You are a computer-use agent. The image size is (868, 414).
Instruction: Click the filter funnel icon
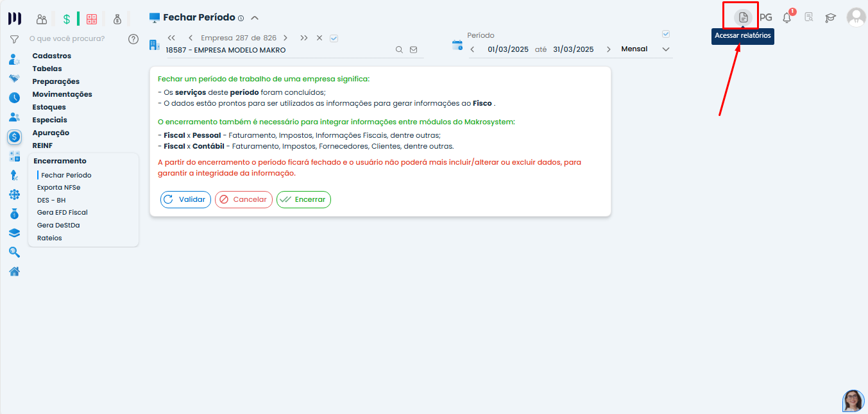pos(14,39)
